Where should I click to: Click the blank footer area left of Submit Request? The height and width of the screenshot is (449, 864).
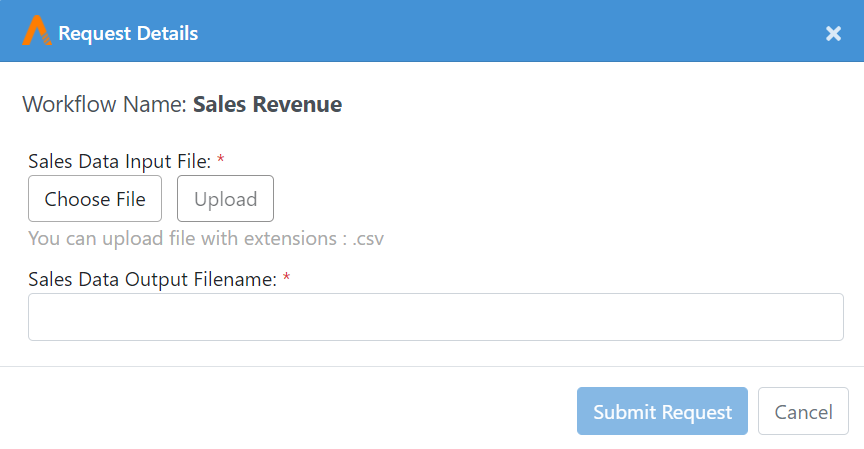coord(287,411)
